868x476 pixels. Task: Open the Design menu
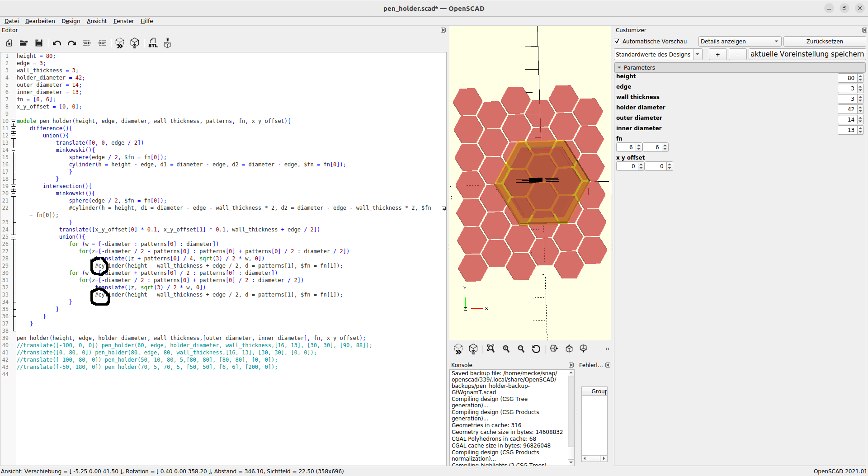tap(71, 21)
